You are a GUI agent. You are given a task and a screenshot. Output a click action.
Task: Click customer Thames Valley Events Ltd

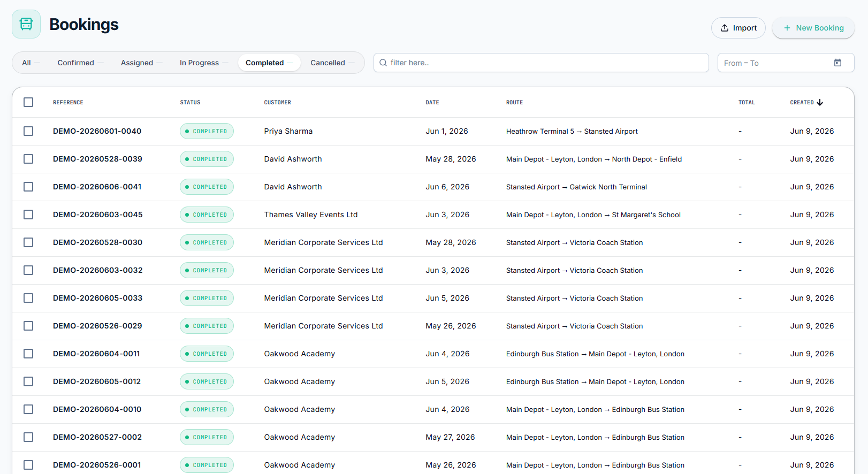point(310,215)
